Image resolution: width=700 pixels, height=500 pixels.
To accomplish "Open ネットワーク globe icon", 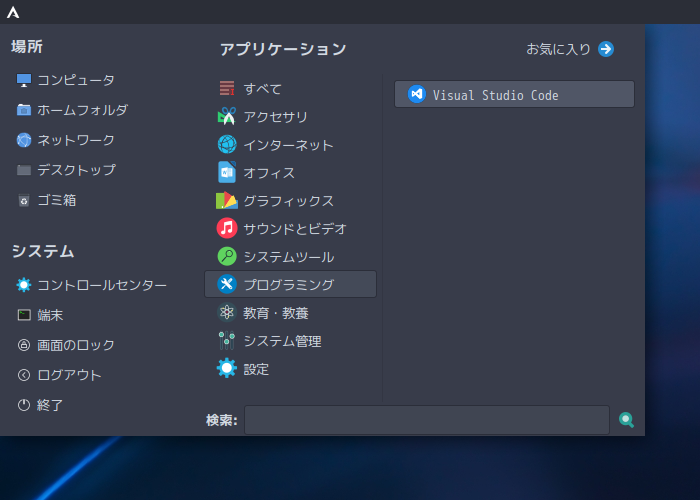I will pos(24,140).
